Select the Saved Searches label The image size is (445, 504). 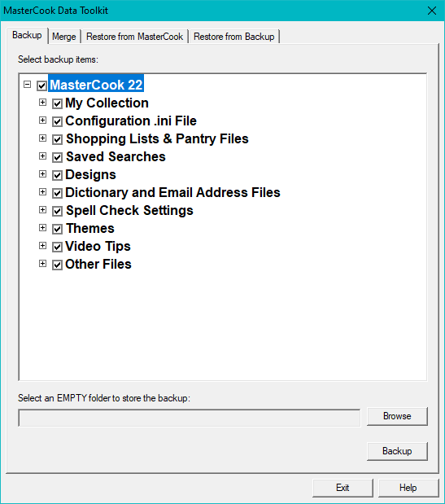116,157
